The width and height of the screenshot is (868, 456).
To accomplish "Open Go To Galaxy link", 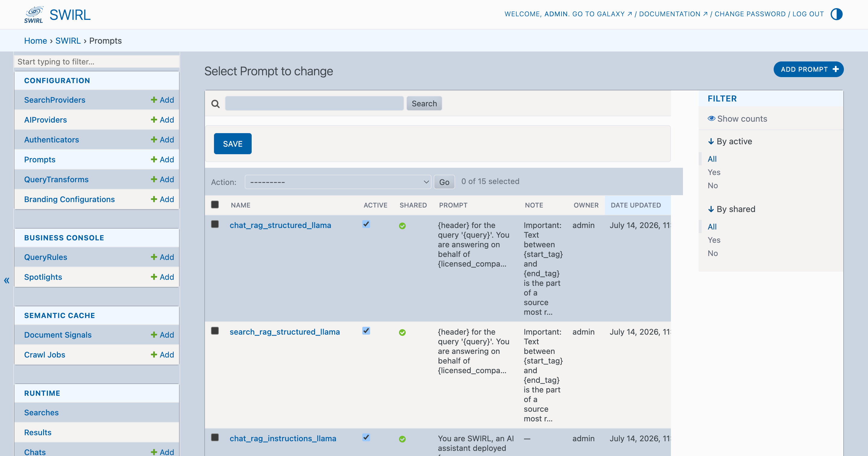I will 602,14.
